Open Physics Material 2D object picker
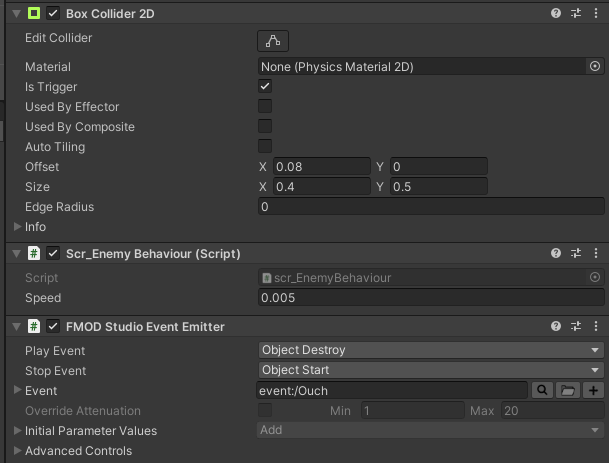This screenshot has height=463, width=609. pyautogui.click(x=595, y=66)
